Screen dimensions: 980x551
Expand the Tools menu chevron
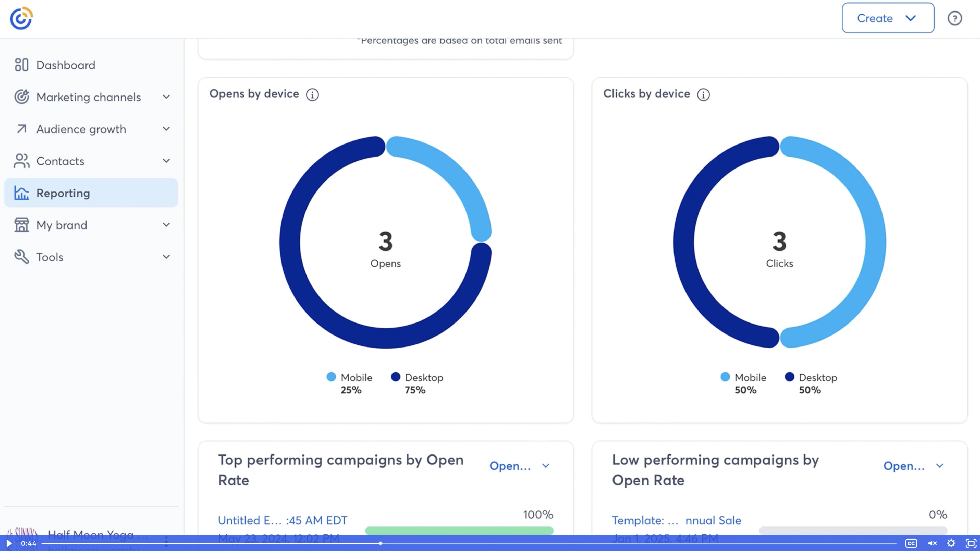click(166, 256)
